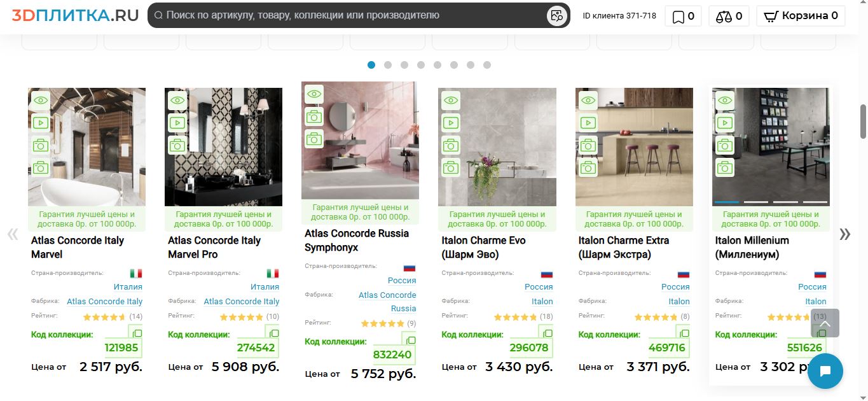The height and width of the screenshot is (401, 868).
Task: Click the star rating on Marvel card (14)
Action: pyautogui.click(x=104, y=316)
